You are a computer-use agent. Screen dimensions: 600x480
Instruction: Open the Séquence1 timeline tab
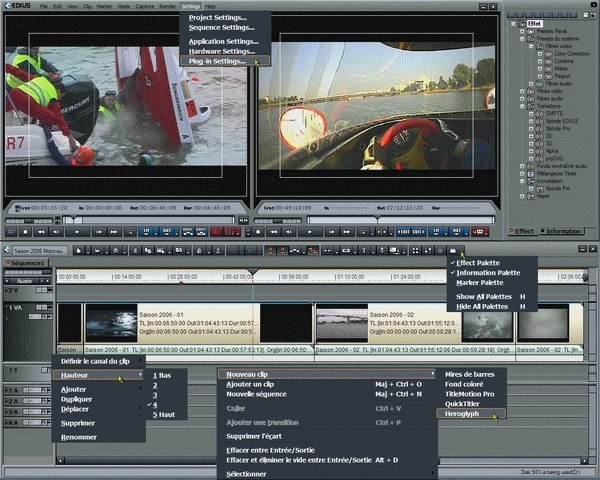[25, 263]
